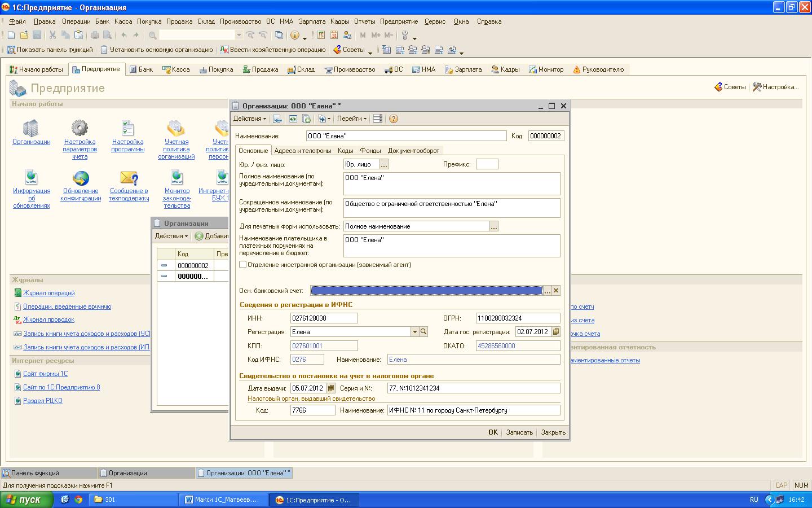The image size is (812, 508).
Task: Click the help question icon in organization form
Action: [x=394, y=119]
